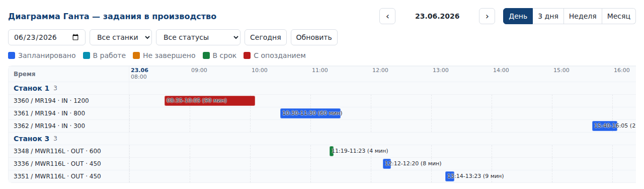Switch to the 3 дня view
The height and width of the screenshot is (189, 644).
[548, 16]
